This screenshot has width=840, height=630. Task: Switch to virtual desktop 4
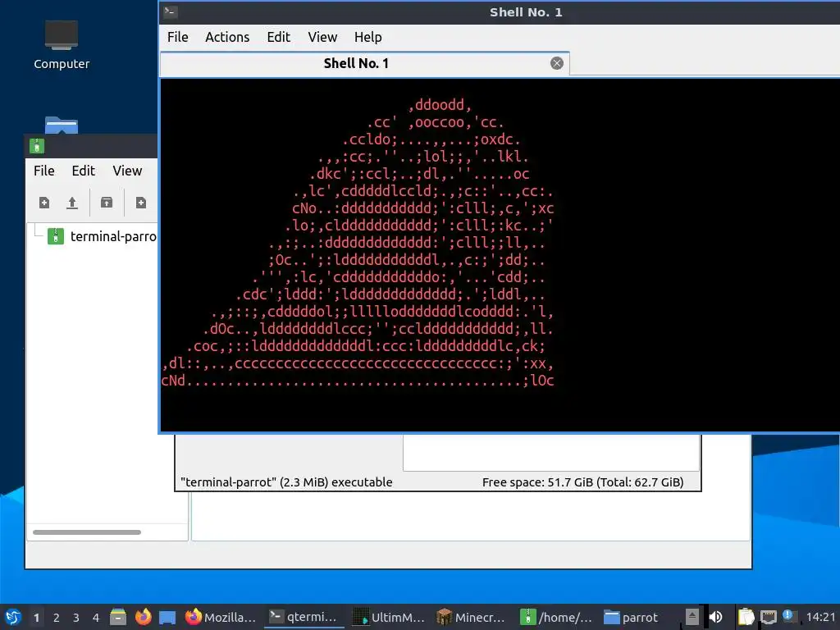point(96,617)
